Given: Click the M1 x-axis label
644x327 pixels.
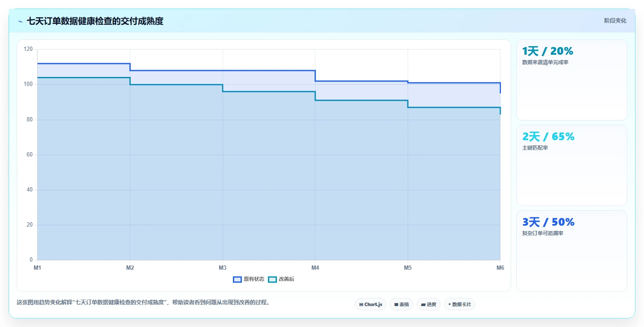Looking at the screenshot, I should (37, 268).
